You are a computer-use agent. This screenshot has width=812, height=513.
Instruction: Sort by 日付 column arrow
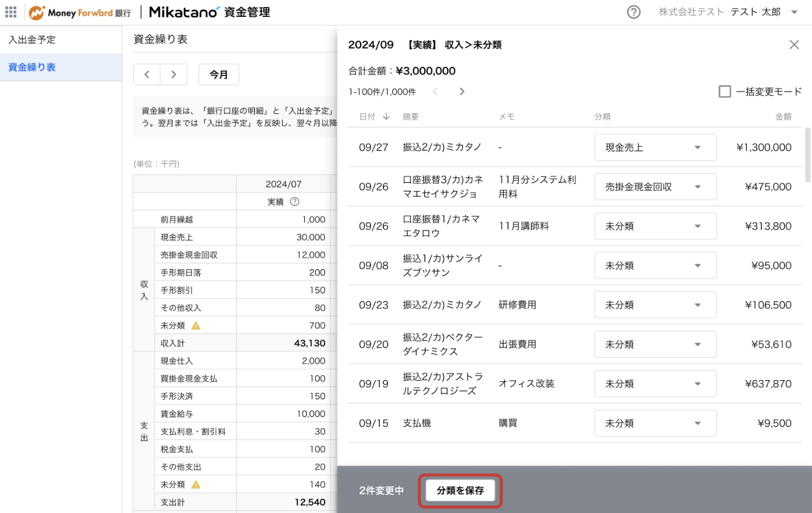tap(386, 117)
